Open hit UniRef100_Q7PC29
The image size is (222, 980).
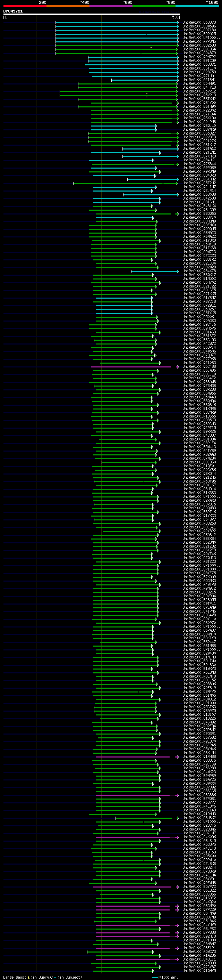(199, 909)
